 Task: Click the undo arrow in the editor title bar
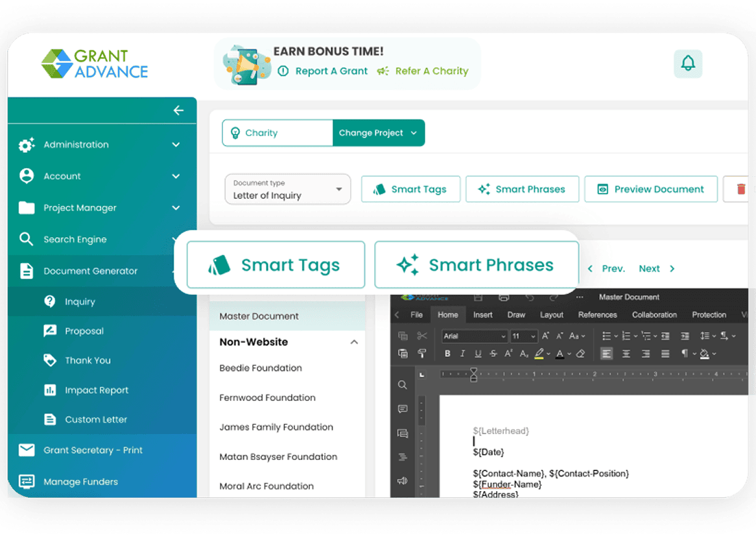point(529,297)
